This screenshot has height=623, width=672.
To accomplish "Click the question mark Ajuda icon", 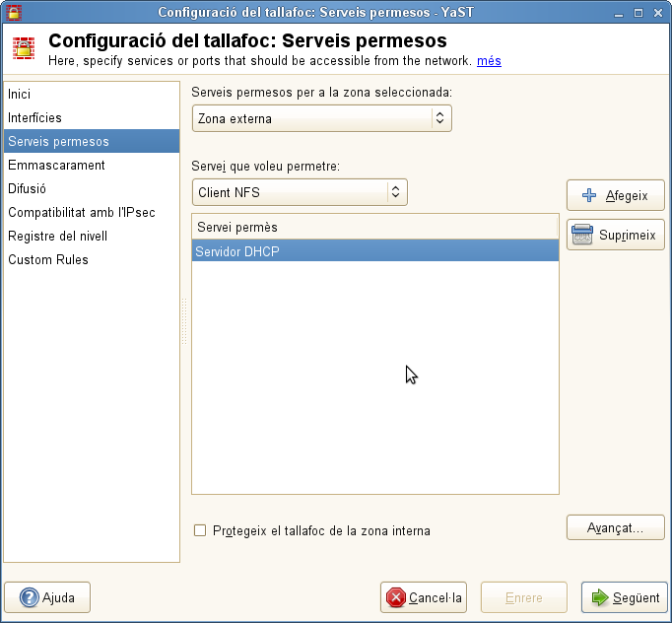I will tap(29, 597).
